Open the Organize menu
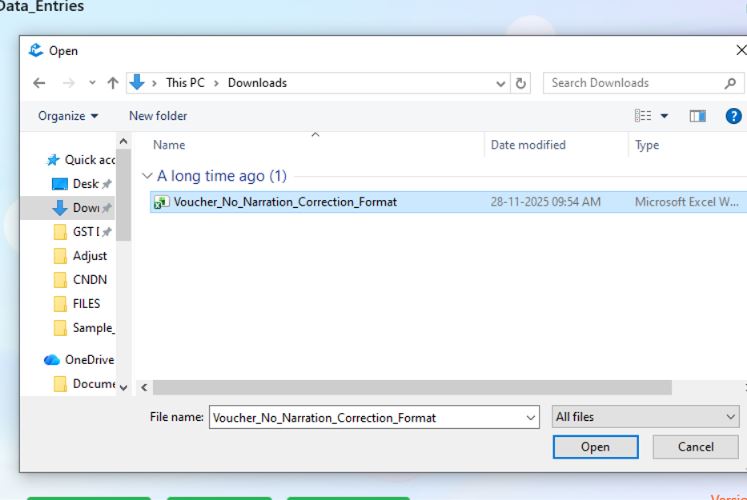 point(68,116)
